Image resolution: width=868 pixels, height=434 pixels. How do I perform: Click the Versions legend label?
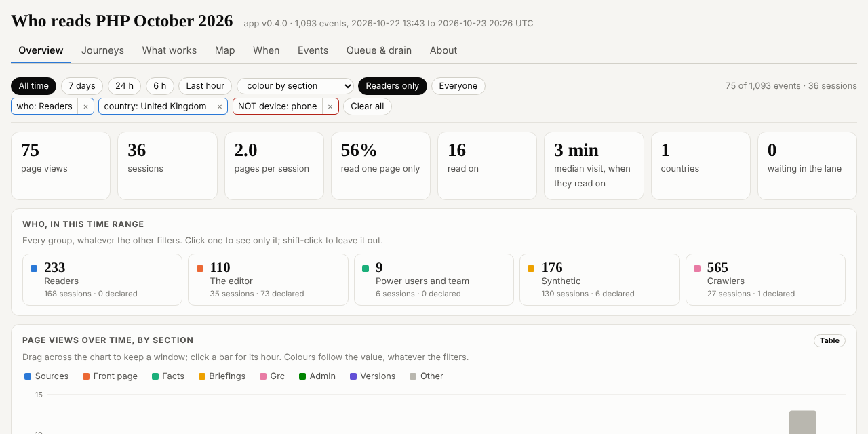coord(378,376)
